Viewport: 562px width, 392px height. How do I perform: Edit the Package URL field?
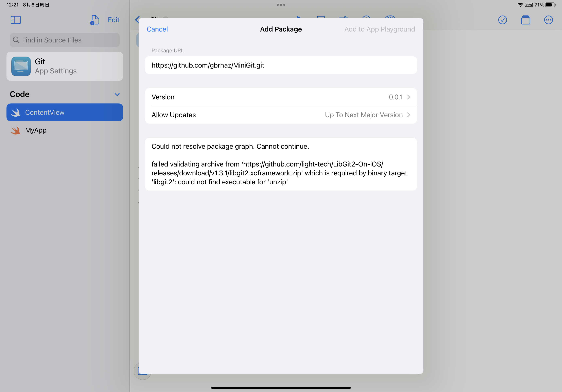point(281,65)
